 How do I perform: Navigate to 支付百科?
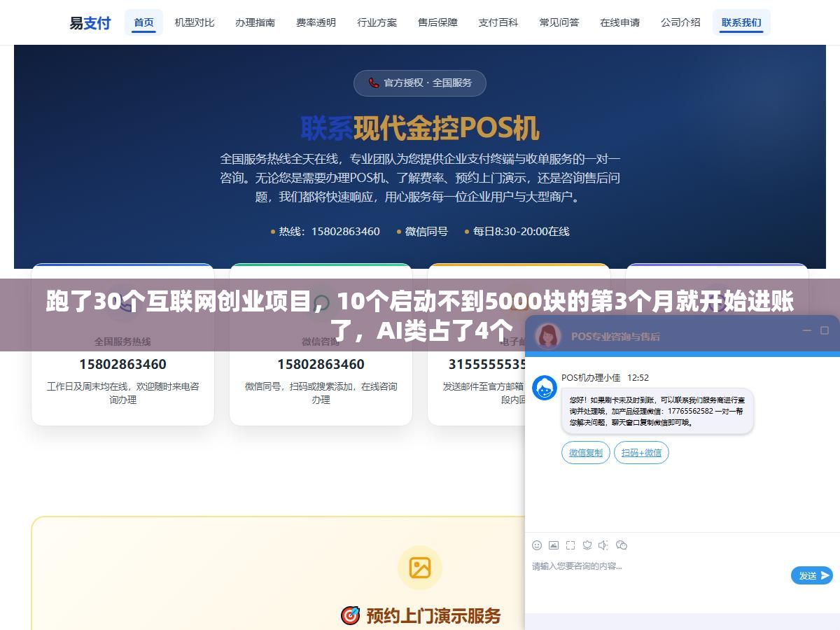[498, 22]
